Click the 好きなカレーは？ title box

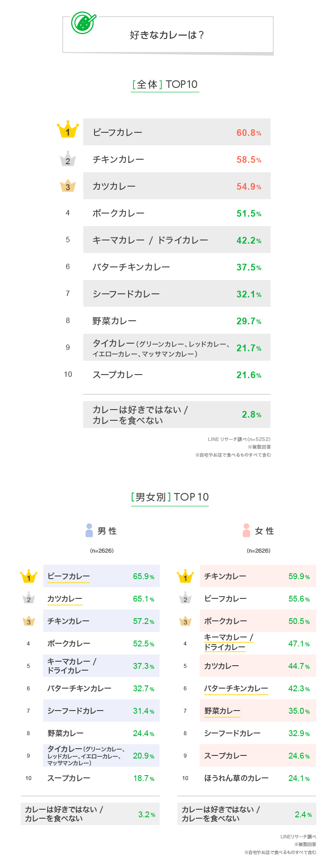pyautogui.click(x=168, y=35)
